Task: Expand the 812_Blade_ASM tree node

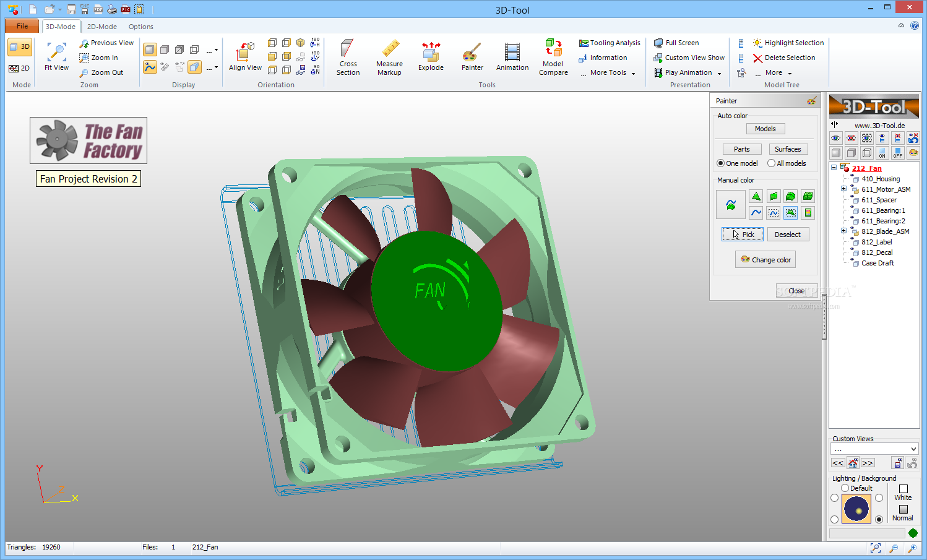Action: point(843,231)
